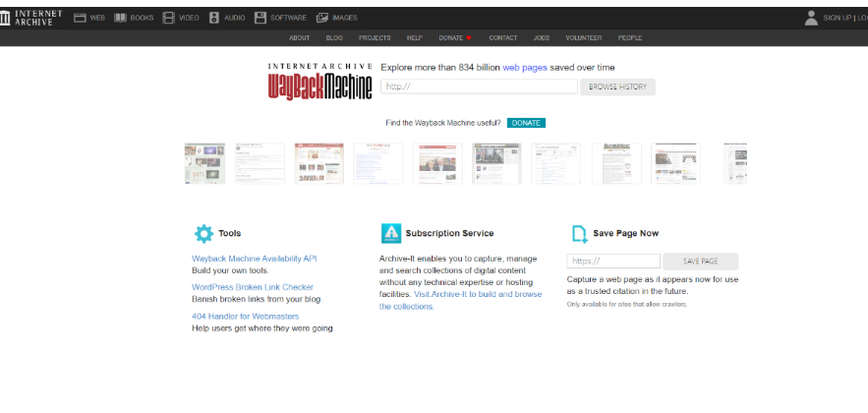Click the 'Subscription Service' heading

tap(449, 234)
